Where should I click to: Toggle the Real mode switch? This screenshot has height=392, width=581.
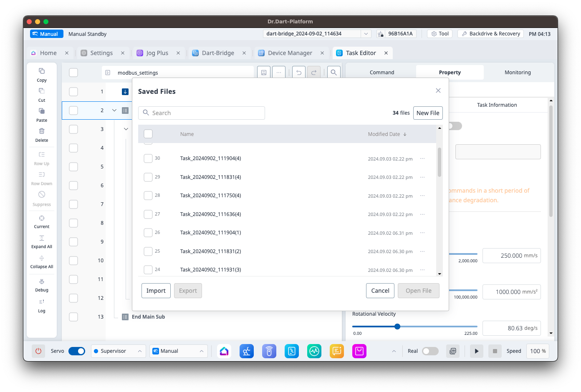[430, 351]
